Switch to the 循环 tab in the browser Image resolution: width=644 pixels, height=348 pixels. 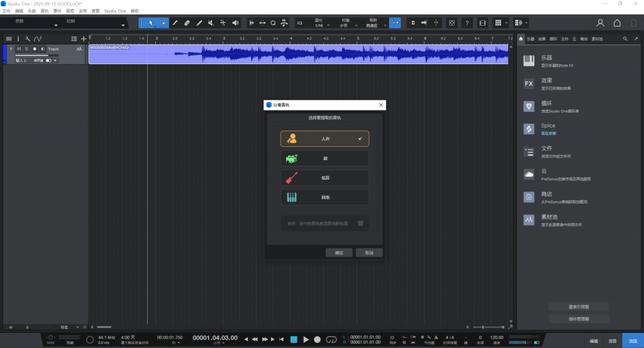(553, 39)
